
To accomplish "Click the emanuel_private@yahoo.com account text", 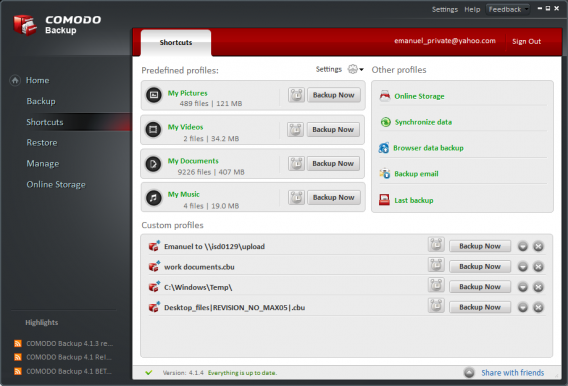I will (x=445, y=41).
